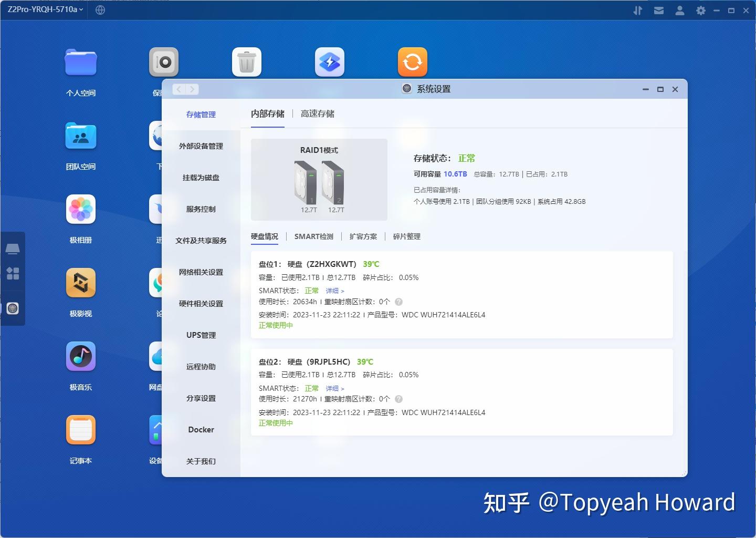Click the 正常 storage status text
The width and height of the screenshot is (756, 538).
coord(467,158)
